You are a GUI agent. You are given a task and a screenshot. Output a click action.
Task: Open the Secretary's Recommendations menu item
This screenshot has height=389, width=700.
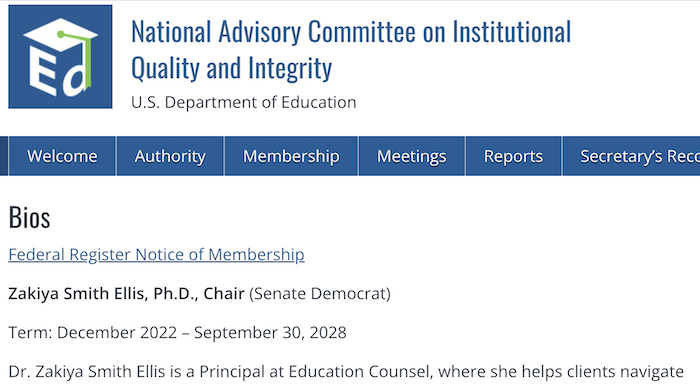pyautogui.click(x=631, y=156)
